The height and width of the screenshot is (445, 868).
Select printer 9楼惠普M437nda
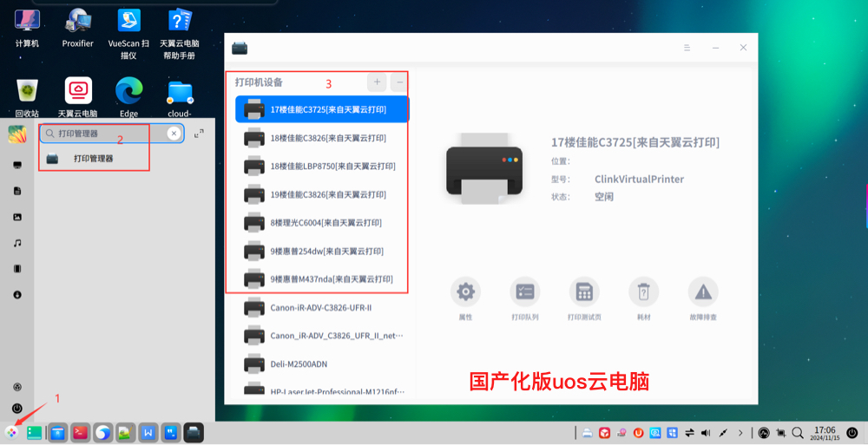coord(322,279)
